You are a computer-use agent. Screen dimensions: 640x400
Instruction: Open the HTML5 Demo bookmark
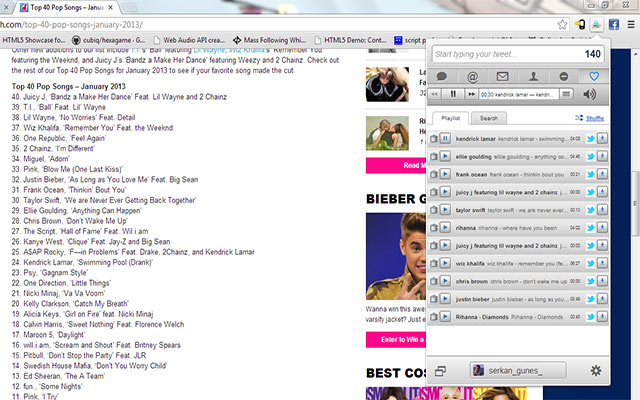(x=351, y=40)
